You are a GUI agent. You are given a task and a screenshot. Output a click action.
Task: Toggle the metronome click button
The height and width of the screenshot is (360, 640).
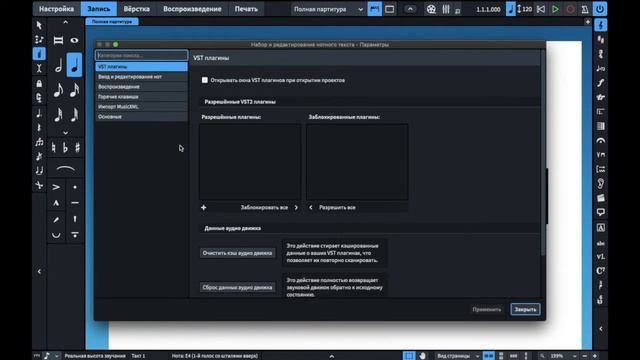tap(584, 9)
